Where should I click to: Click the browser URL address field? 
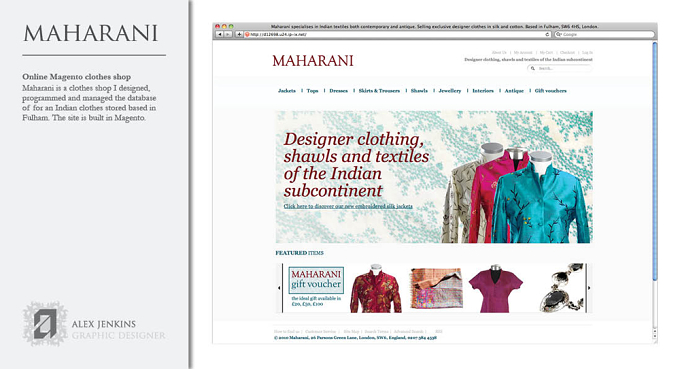pos(397,34)
